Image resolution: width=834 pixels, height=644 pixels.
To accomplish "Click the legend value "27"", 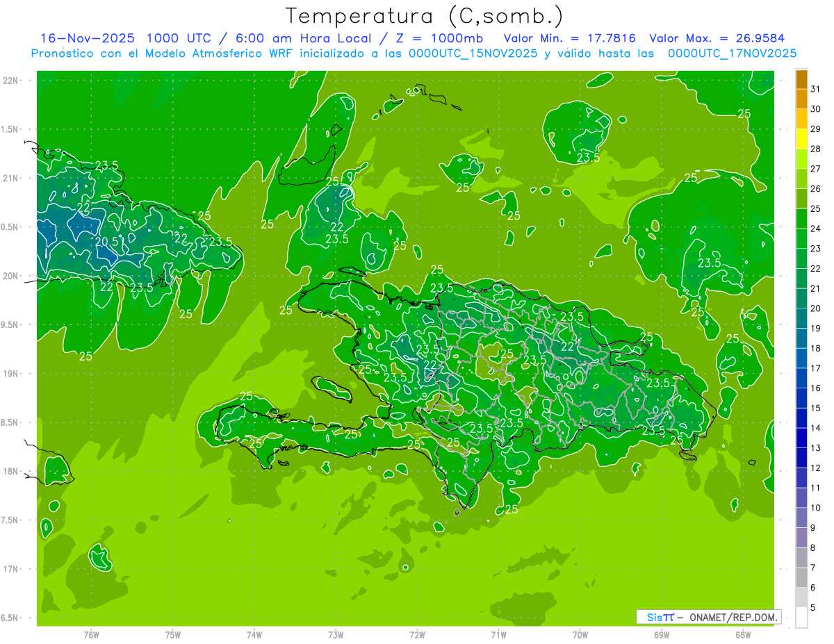I will (816, 169).
